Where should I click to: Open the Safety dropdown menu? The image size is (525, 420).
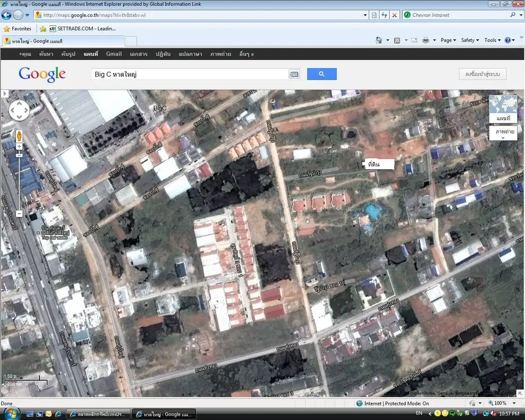470,40
